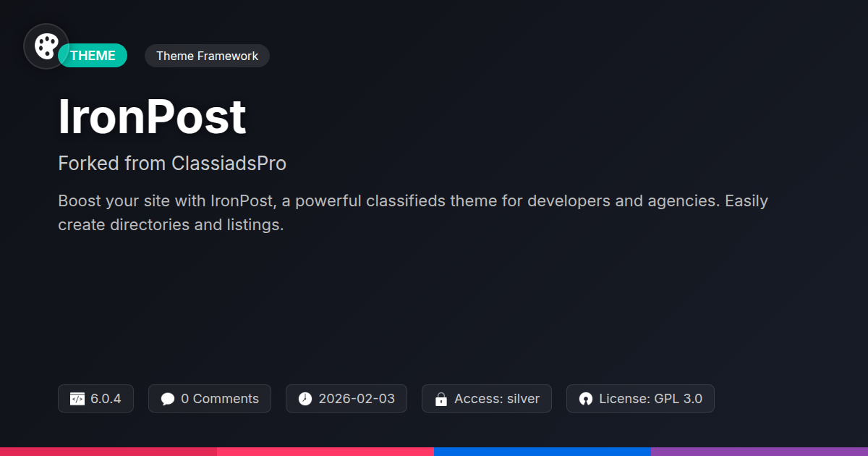Screen dimensions: 868x456
Task: Click the crimson color bar segment
Action: [x=109, y=452]
